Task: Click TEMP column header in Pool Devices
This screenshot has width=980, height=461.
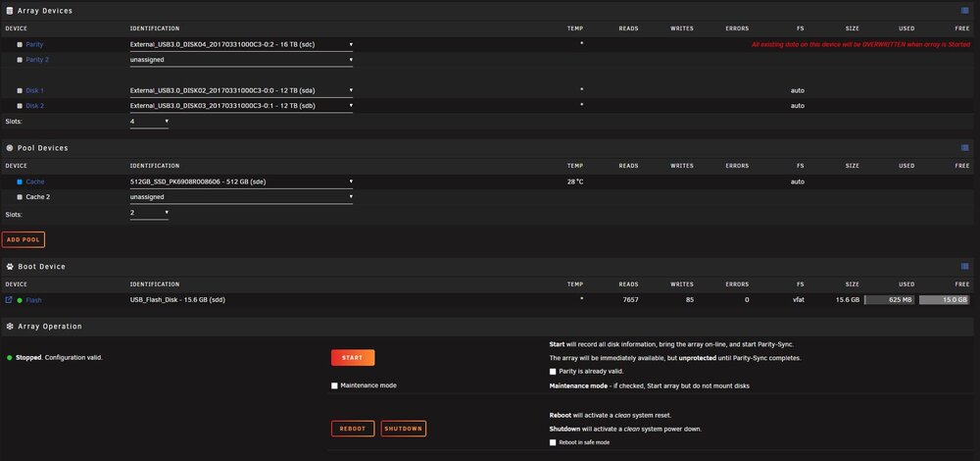Action: click(x=575, y=167)
